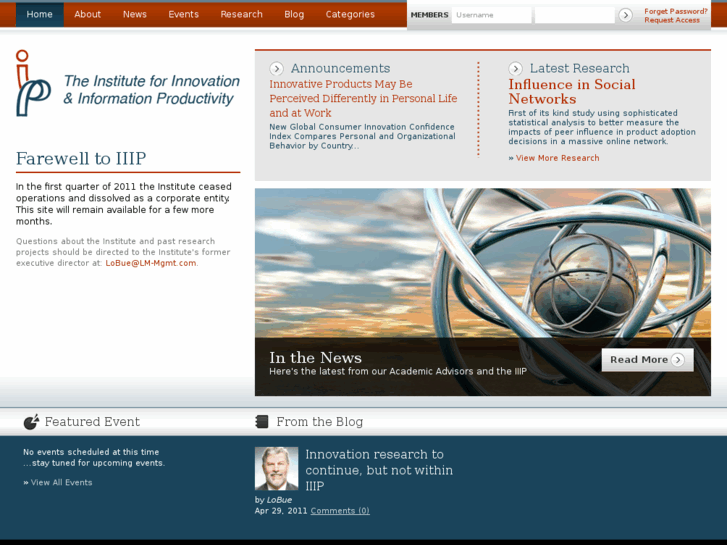Click the Apr 29, 2011 date text
The width and height of the screenshot is (727, 545).
[281, 511]
